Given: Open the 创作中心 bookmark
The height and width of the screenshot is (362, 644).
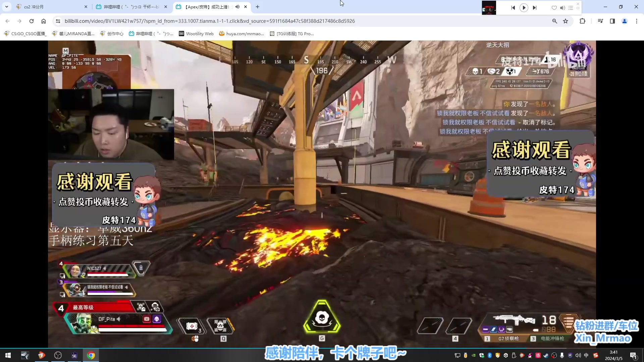Looking at the screenshot, I should (112, 34).
